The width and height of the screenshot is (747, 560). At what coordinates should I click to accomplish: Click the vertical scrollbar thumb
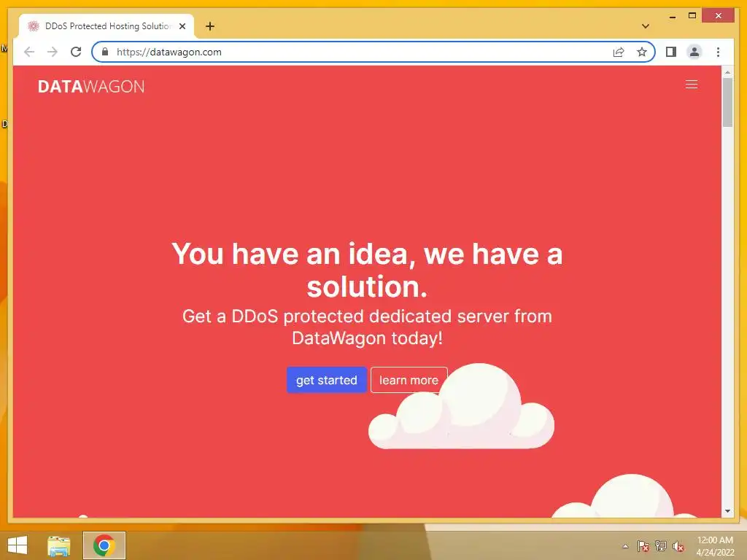pos(727,102)
